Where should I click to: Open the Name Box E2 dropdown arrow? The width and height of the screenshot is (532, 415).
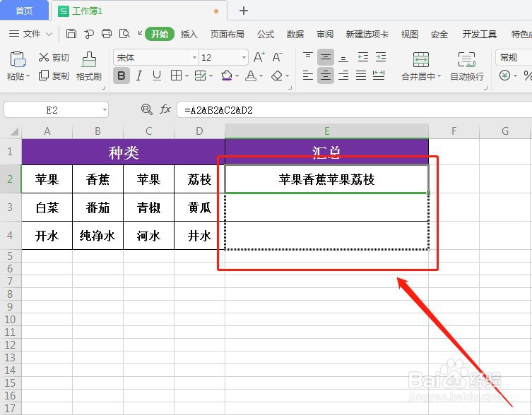point(105,110)
